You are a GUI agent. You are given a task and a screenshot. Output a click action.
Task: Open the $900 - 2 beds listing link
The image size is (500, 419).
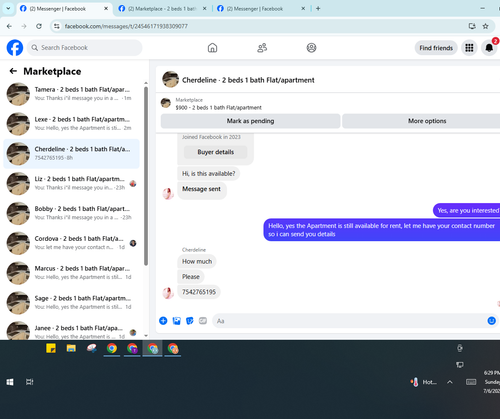pyautogui.click(x=218, y=107)
